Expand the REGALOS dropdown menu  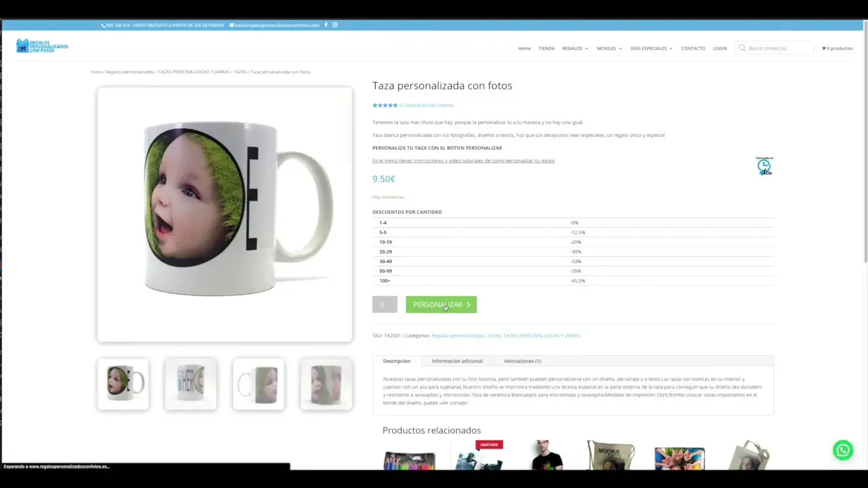click(572, 48)
